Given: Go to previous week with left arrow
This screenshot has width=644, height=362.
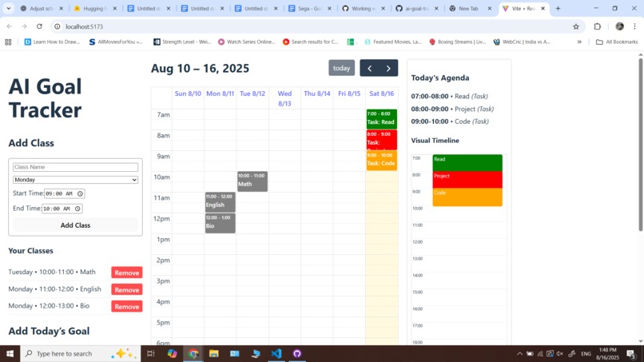Looking at the screenshot, I should tap(369, 68).
